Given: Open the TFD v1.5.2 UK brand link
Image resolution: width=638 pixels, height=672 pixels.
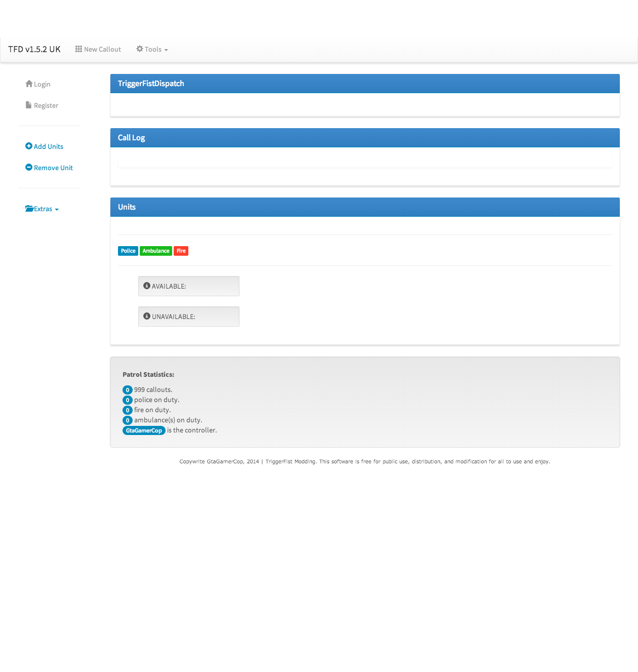Looking at the screenshot, I should (34, 49).
